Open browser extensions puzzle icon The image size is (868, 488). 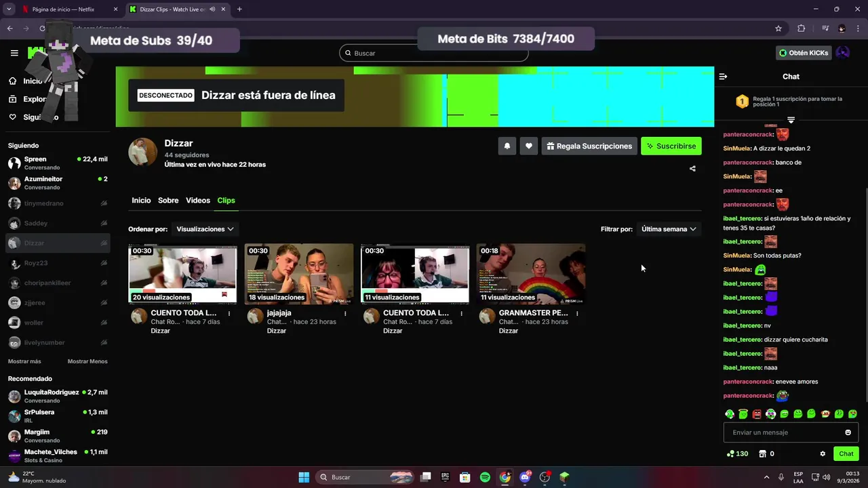[801, 28]
